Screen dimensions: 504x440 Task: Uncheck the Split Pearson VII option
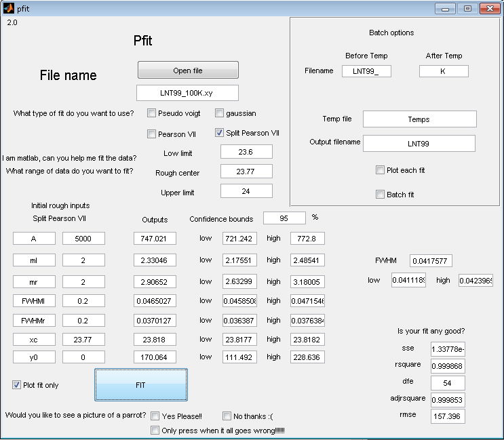pos(220,133)
